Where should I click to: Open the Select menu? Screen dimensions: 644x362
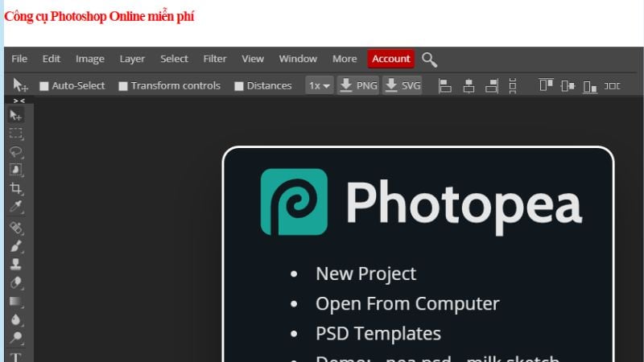pyautogui.click(x=174, y=59)
